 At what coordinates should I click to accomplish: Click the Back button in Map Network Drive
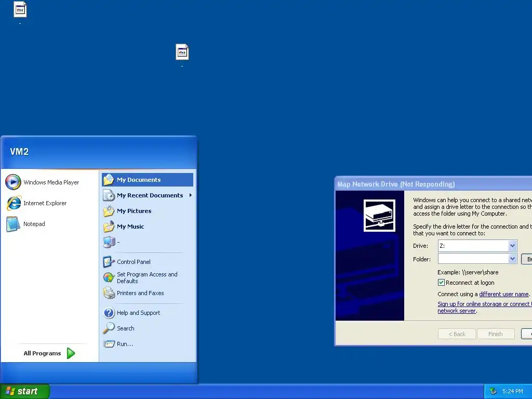[457, 334]
